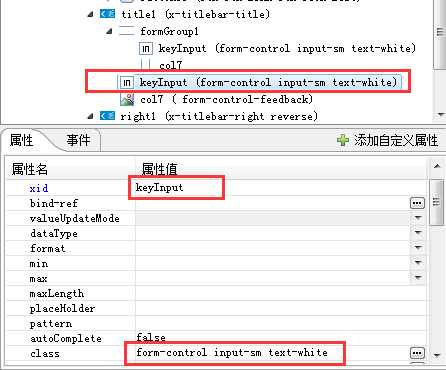Open the valueUpdateMode dropdown
The height and width of the screenshot is (370, 446).
pyautogui.click(x=418, y=218)
